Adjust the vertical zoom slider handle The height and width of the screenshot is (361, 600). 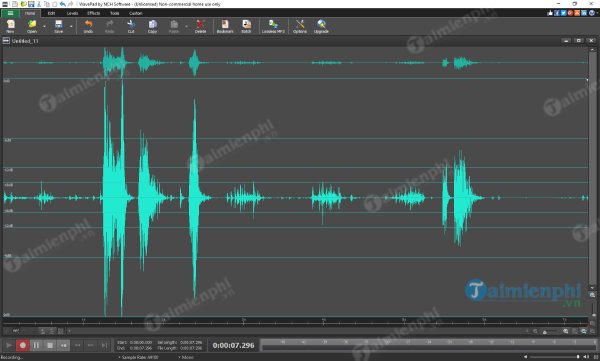593,315
